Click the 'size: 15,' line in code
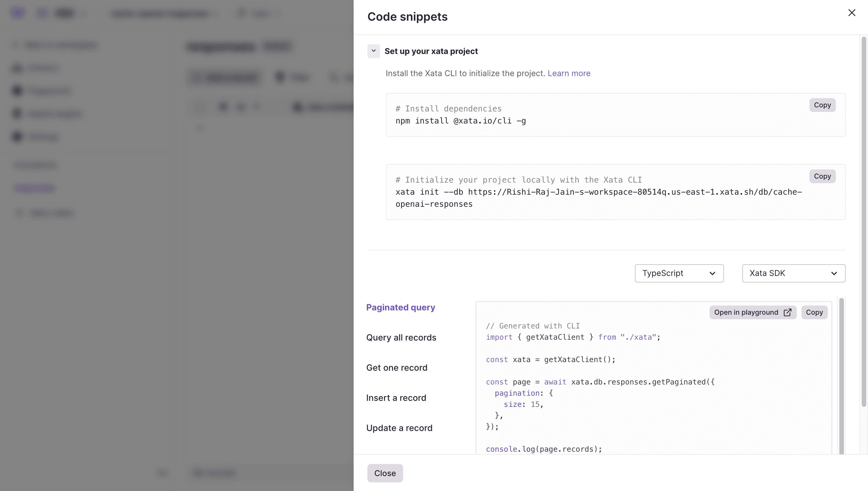 coord(524,404)
